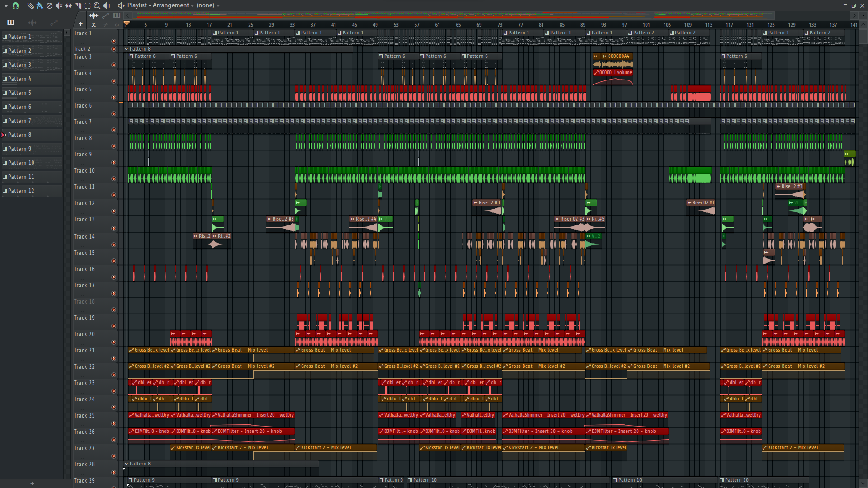Image resolution: width=868 pixels, height=488 pixels.
Task: Open the Arrangement dropdown arrow
Action: 192,5
